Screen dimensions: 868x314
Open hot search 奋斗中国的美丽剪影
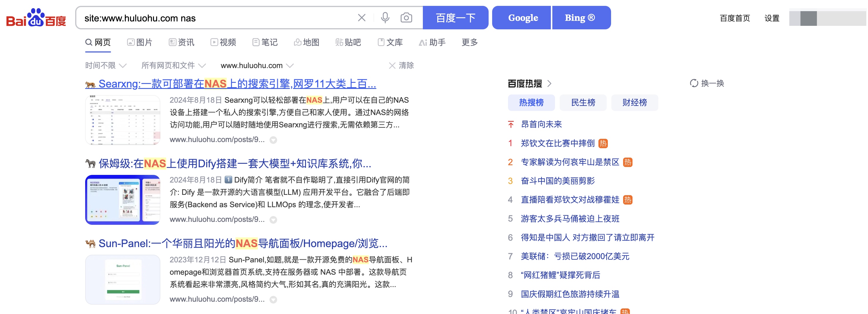pyautogui.click(x=558, y=181)
